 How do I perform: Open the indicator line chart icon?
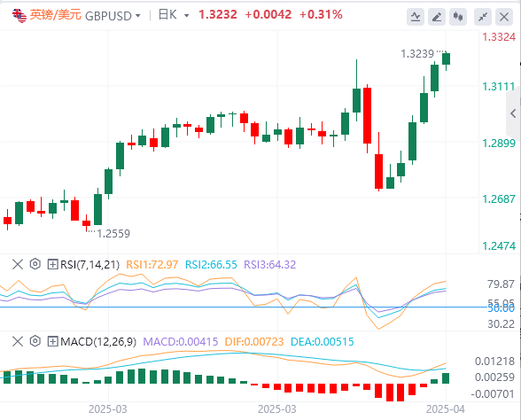[x=416, y=17]
